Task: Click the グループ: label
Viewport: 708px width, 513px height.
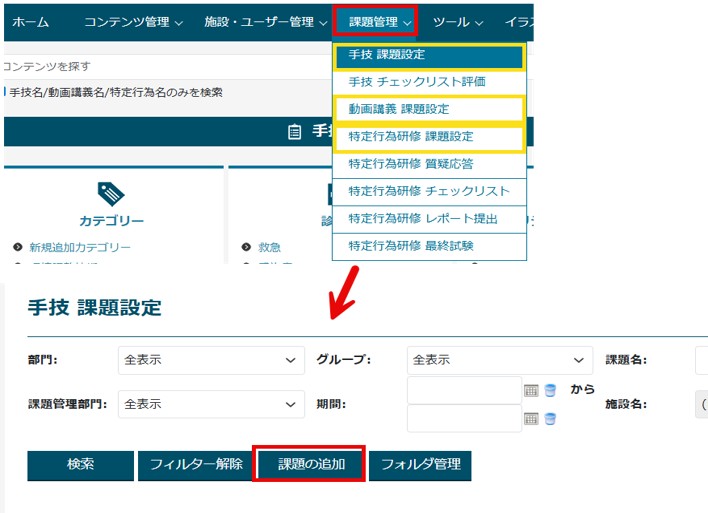Action: click(343, 360)
